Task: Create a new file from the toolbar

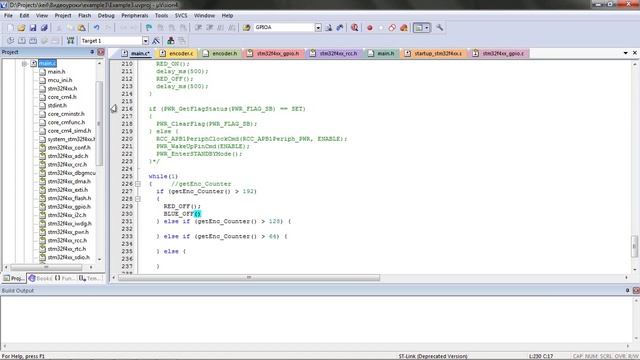Action: coord(10,28)
